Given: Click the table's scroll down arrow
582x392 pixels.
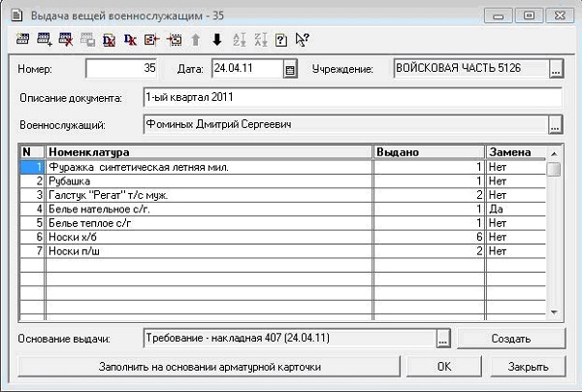Looking at the screenshot, I should pyautogui.click(x=554, y=311).
